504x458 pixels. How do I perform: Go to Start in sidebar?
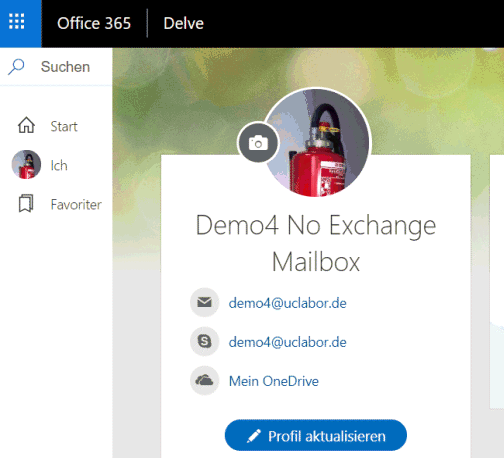pos(64,126)
